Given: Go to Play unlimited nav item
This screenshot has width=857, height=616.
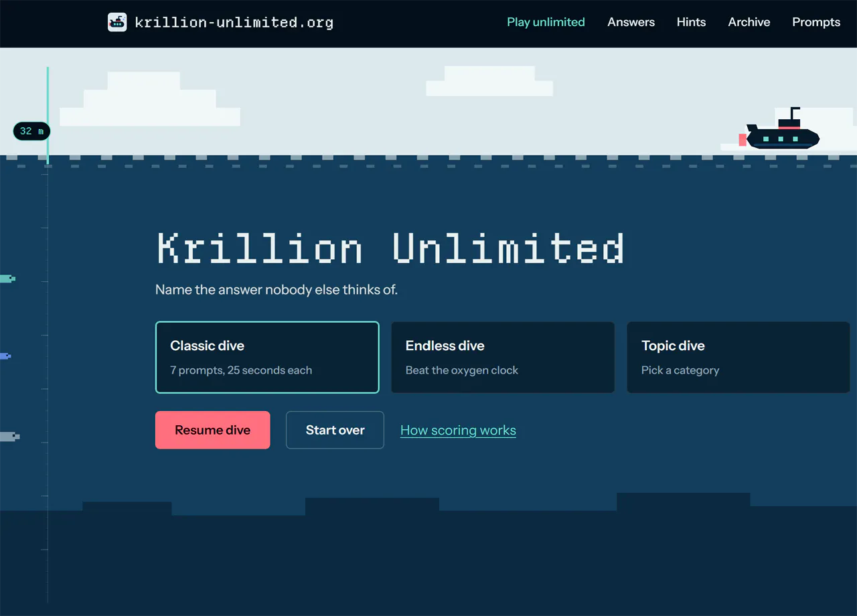Looking at the screenshot, I should click(x=546, y=22).
